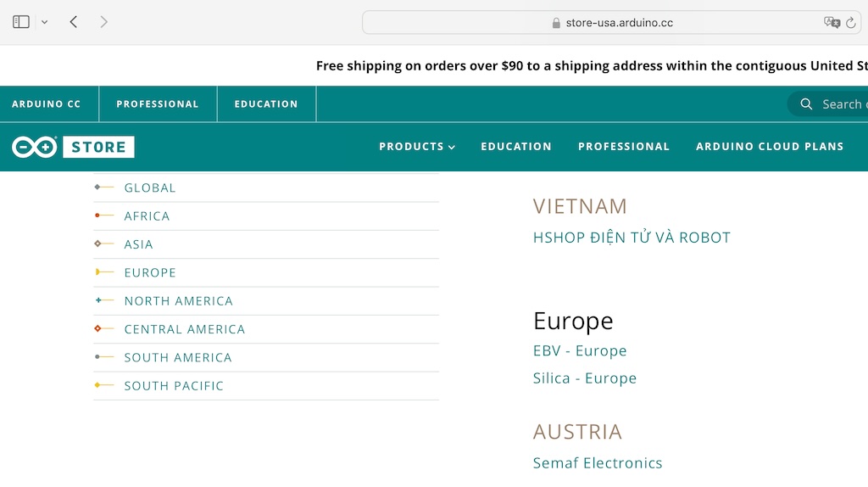Open the EBV - Europe distributor link
Screen dimensions: 868x487
580,351
